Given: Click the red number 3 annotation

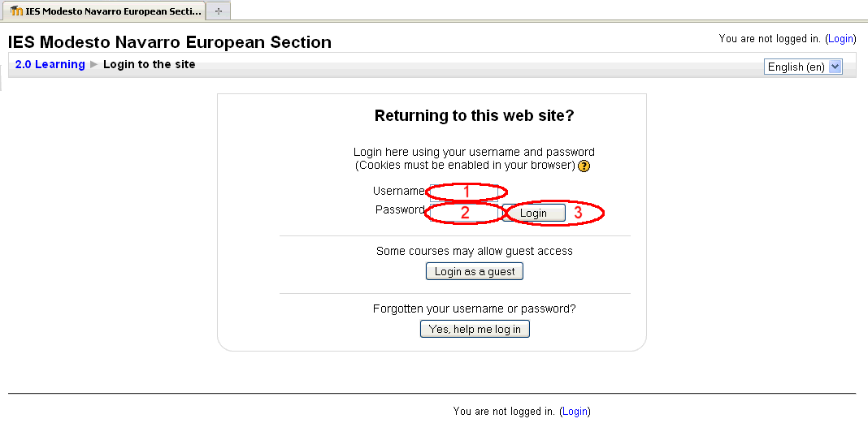Looking at the screenshot, I should [x=578, y=213].
